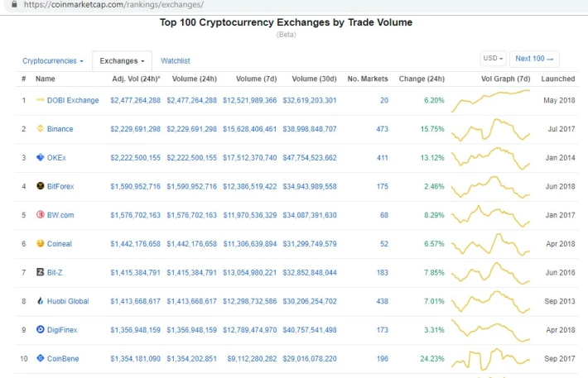Click the DigiFinex logo icon
Image resolution: width=588 pixels, height=378 pixels.
[40, 329]
